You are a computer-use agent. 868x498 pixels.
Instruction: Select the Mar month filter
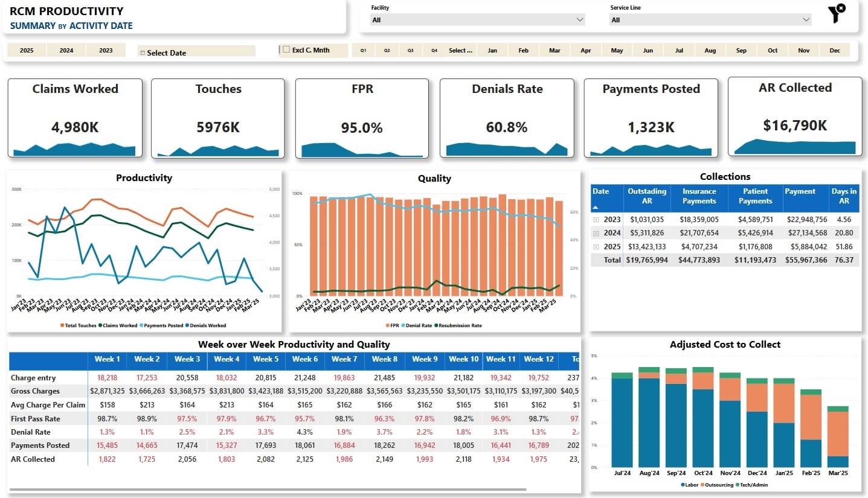point(555,51)
